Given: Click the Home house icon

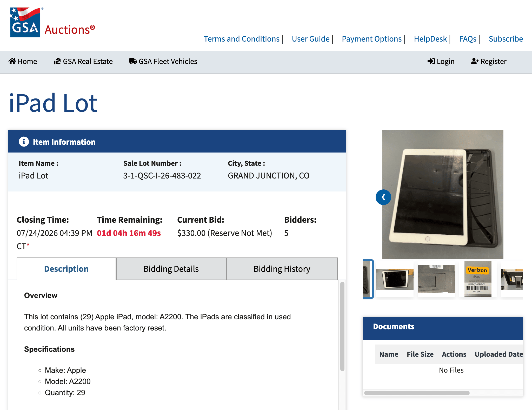Looking at the screenshot, I should pyautogui.click(x=12, y=61).
